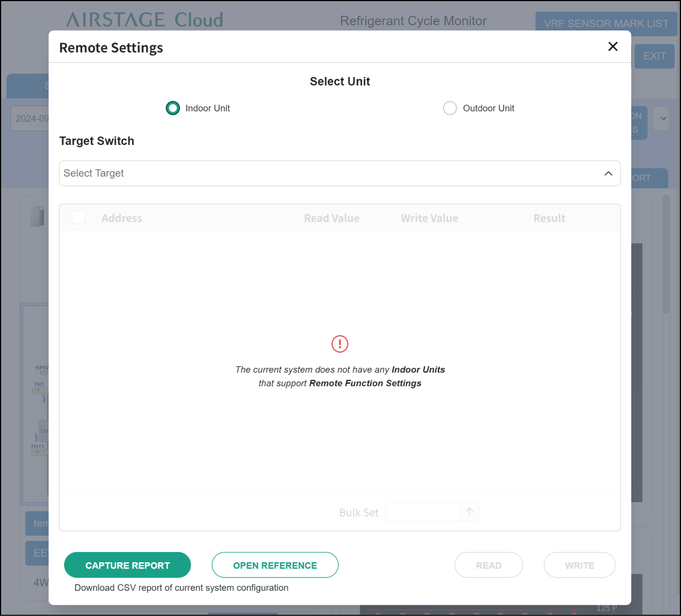
Task: Select the Outdoor Unit radio button
Action: 450,108
